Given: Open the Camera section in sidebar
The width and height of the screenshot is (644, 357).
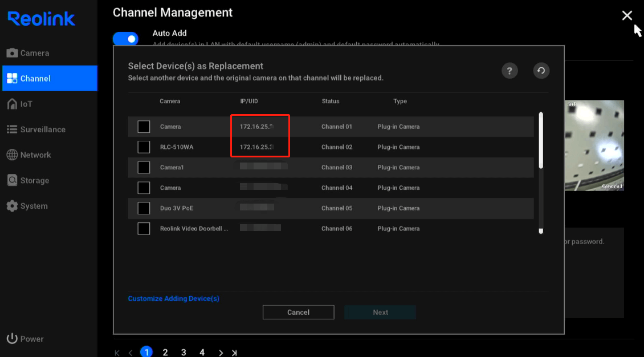Looking at the screenshot, I should click(28, 53).
